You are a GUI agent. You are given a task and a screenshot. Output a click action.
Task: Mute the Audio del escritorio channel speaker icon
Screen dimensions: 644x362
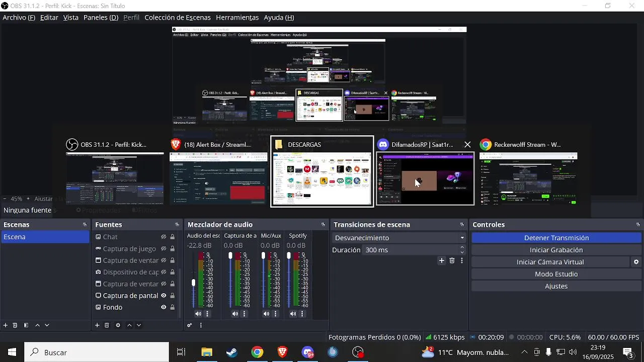198,314
